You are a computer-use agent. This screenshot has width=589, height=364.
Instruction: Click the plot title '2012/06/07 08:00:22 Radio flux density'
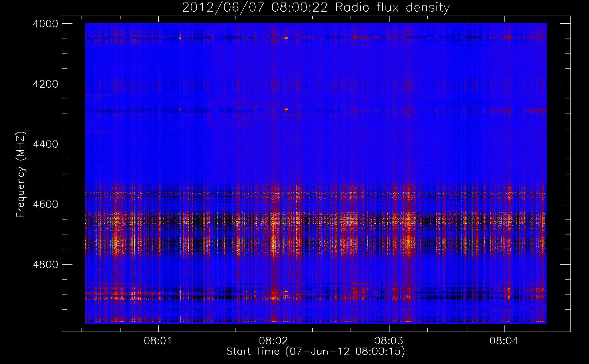[x=316, y=8]
